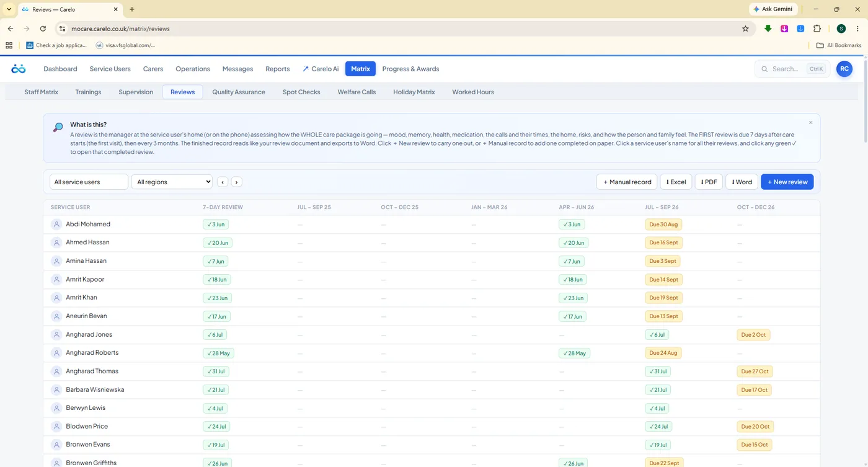Viewport: 868px width, 467px height.
Task: Switch to Welfare Calls tab
Action: tap(356, 92)
